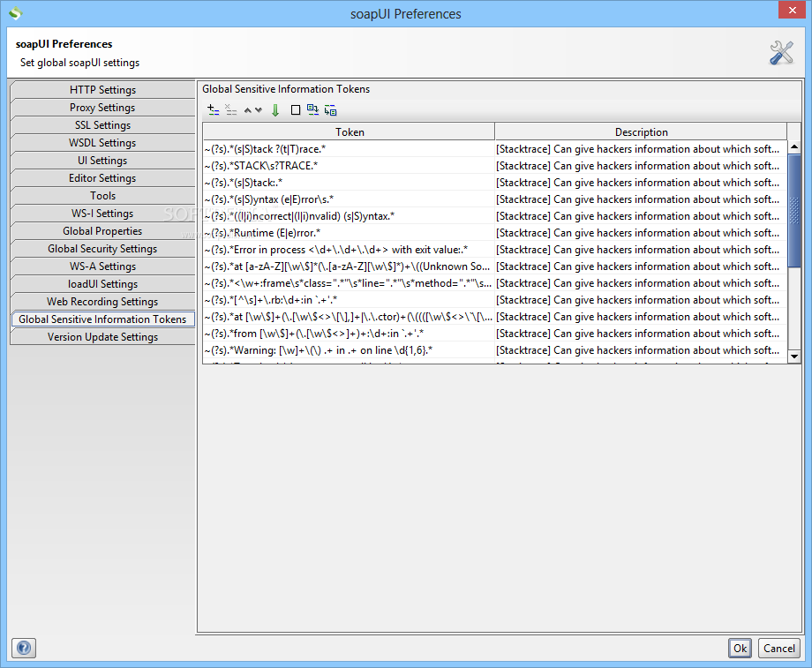
Task: Open the UI Settings tab
Action: 102,160
